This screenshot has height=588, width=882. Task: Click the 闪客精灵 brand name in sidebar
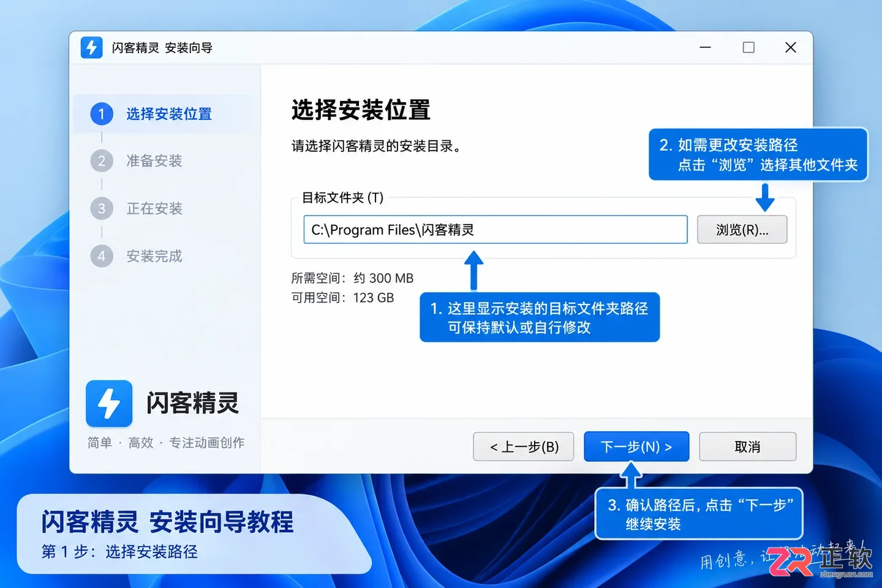pos(192,403)
